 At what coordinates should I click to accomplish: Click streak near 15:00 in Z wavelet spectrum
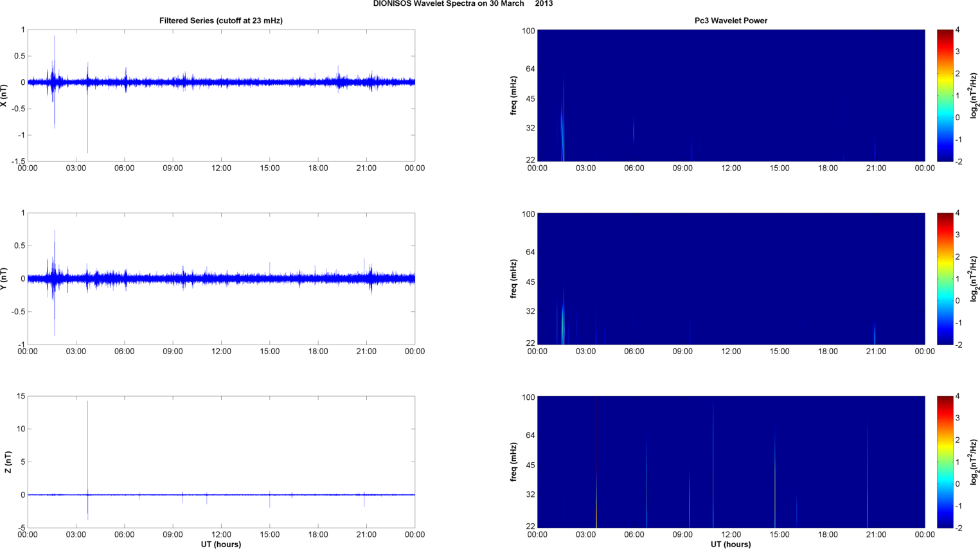click(x=775, y=479)
